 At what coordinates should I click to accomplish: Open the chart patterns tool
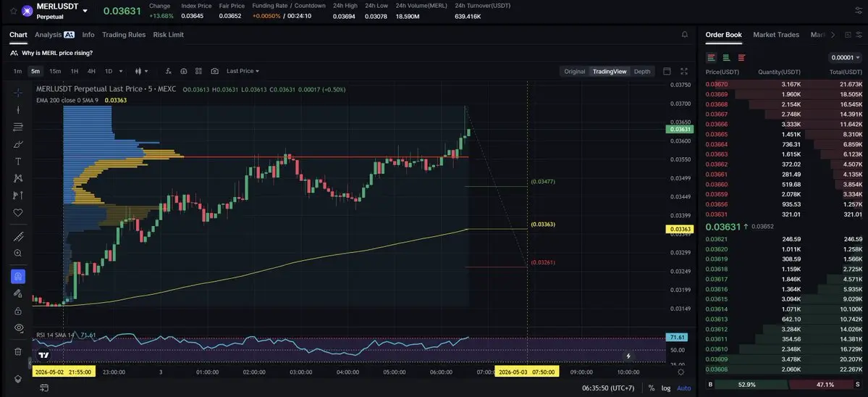[x=17, y=178]
